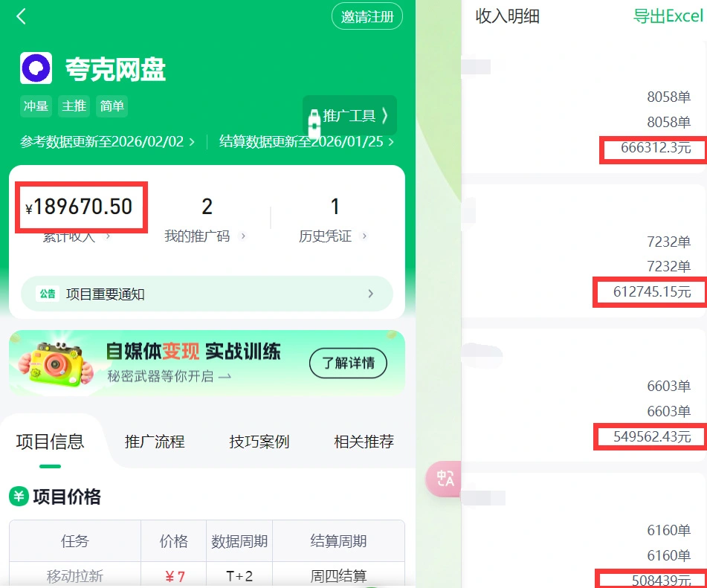Select the 周四结算 cell
The width and height of the screenshot is (707, 588).
tap(338, 575)
